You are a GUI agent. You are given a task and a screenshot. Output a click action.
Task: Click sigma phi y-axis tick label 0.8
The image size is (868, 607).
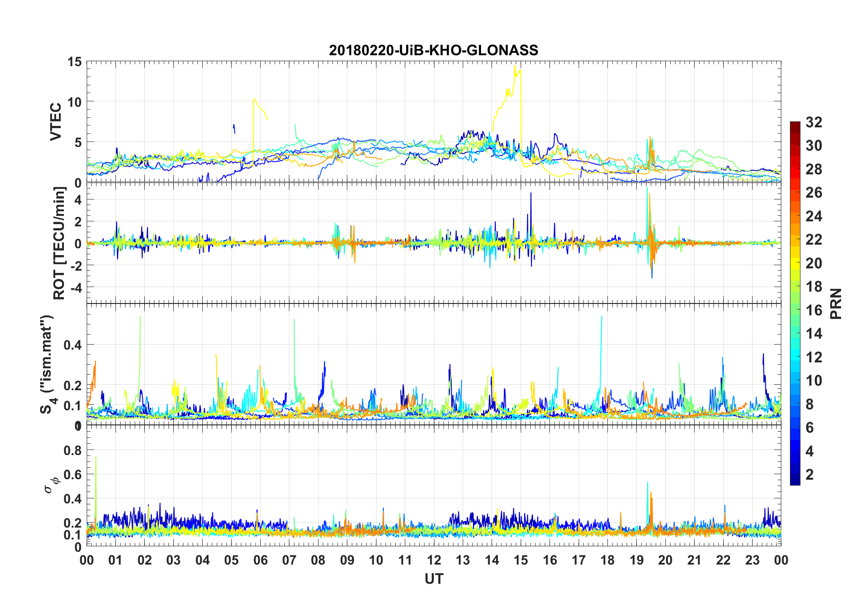point(73,450)
